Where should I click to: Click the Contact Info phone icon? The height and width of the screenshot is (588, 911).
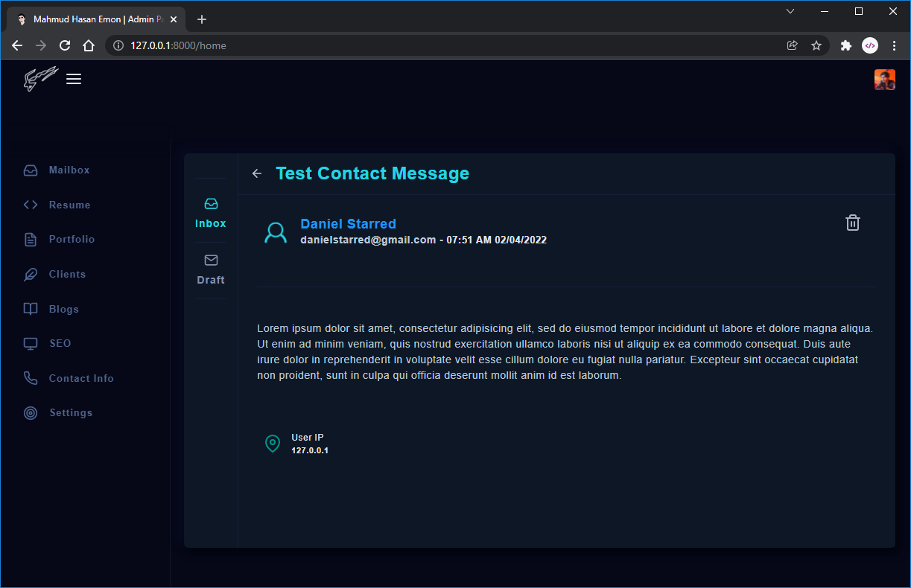(x=31, y=378)
